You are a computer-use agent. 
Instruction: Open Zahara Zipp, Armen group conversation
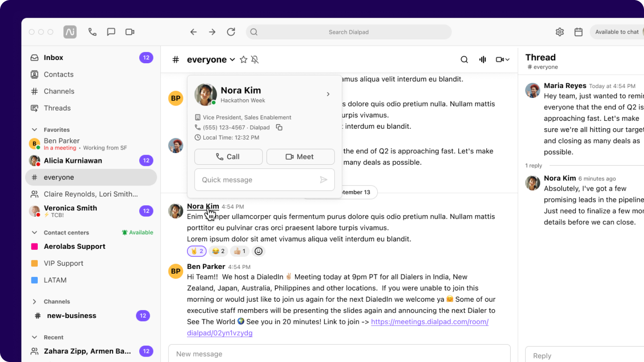click(x=91, y=351)
